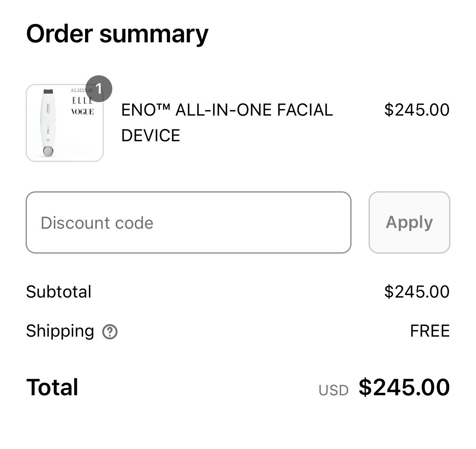Click the ENO ALL-IN-ONE FACIAL DEVICE product name
The image size is (476, 449).
tap(227, 123)
